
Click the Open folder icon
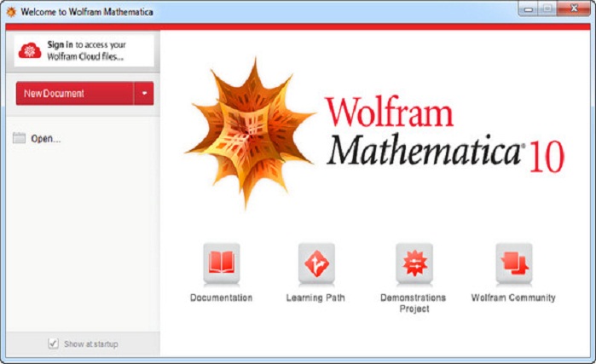click(19, 138)
